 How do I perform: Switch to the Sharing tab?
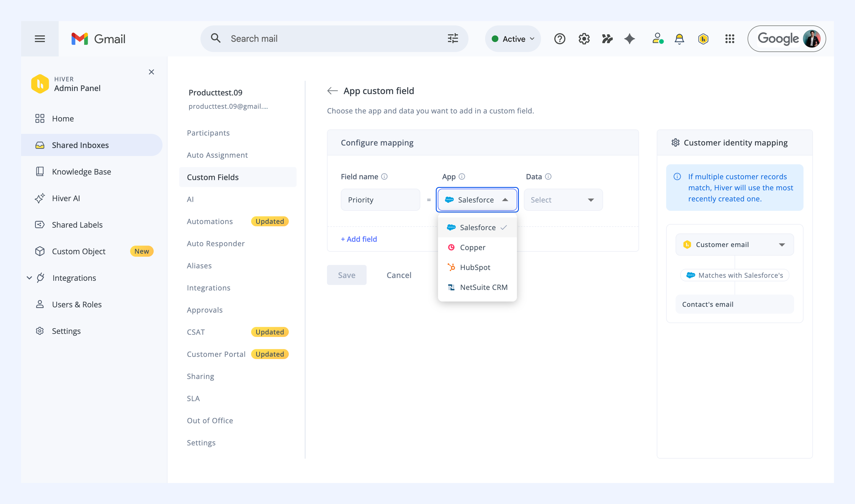click(x=200, y=376)
